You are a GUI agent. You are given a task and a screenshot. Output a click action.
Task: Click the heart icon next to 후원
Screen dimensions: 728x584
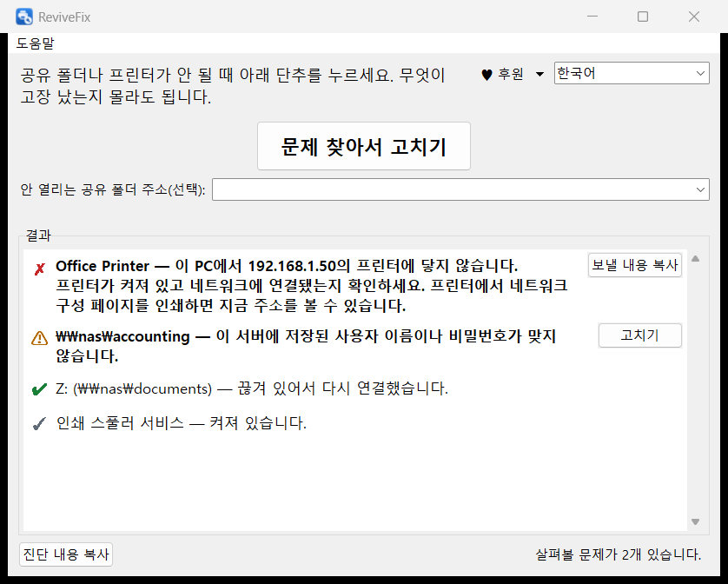(x=486, y=75)
